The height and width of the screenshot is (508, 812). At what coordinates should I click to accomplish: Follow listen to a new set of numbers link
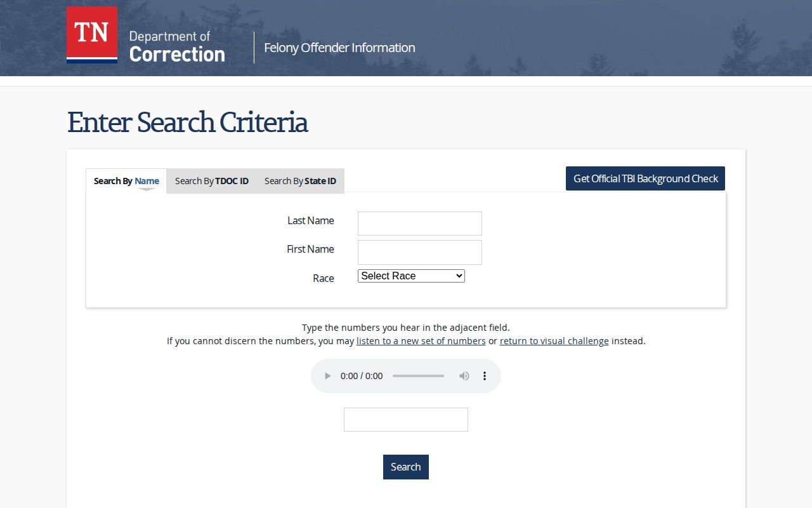point(421,341)
